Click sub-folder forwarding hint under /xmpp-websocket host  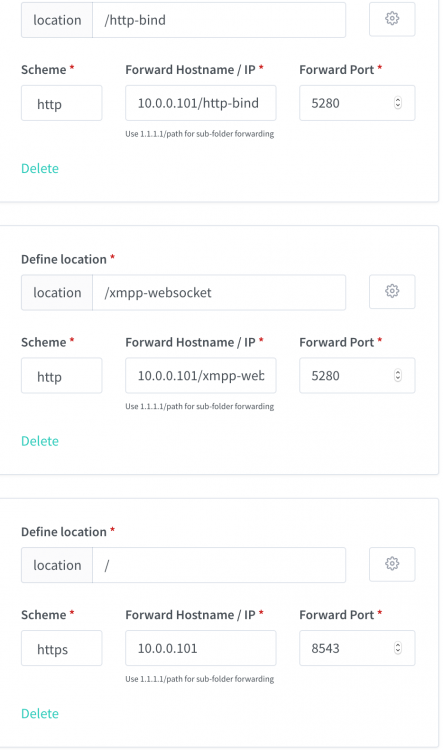(199, 407)
